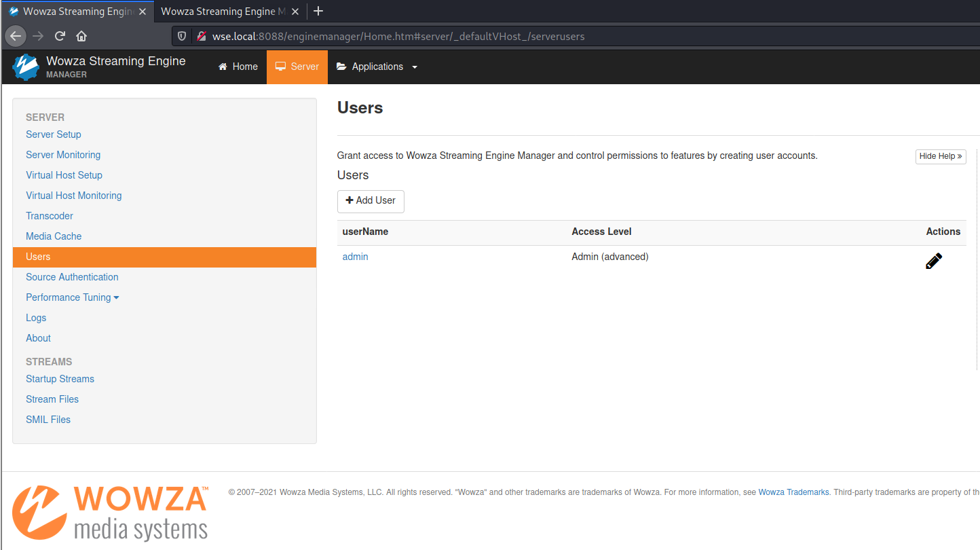Click the Access Level column header
980x550 pixels.
point(601,232)
